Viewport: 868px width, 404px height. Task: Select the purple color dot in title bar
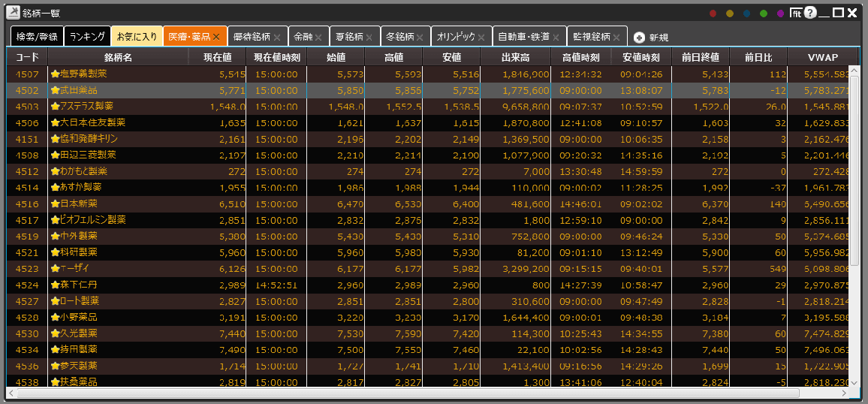781,14
